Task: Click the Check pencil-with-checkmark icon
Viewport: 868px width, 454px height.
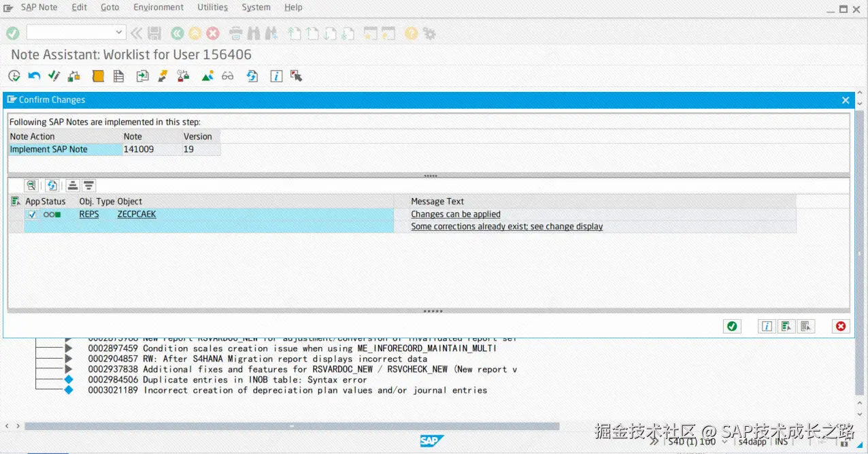Action: click(54, 76)
